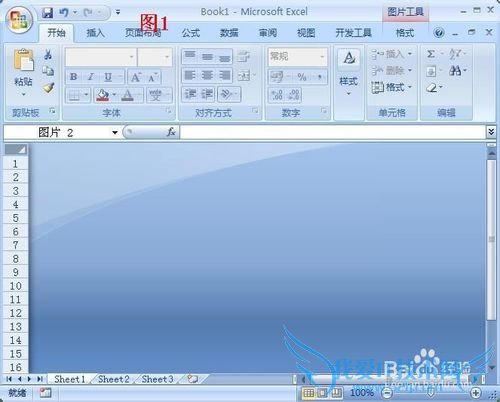The height and width of the screenshot is (402, 500).
Task: Switch to the 开始 tab
Action: 56,33
